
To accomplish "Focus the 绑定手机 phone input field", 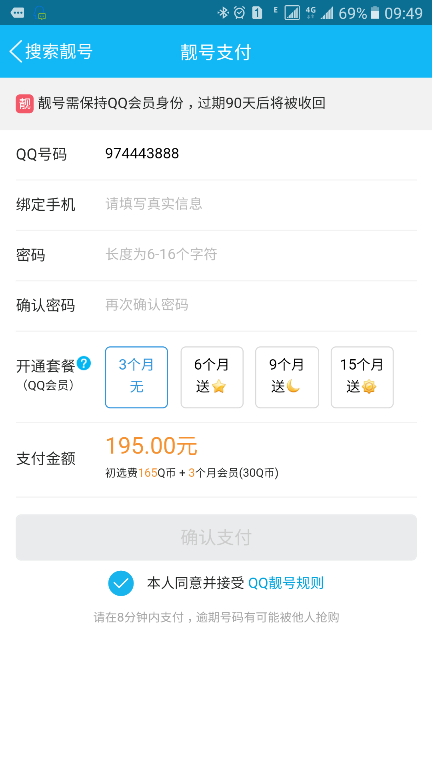I will [261, 204].
